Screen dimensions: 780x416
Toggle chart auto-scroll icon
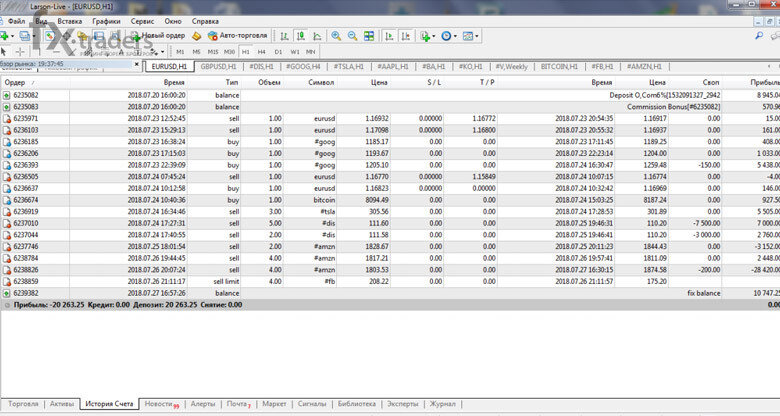[390, 36]
